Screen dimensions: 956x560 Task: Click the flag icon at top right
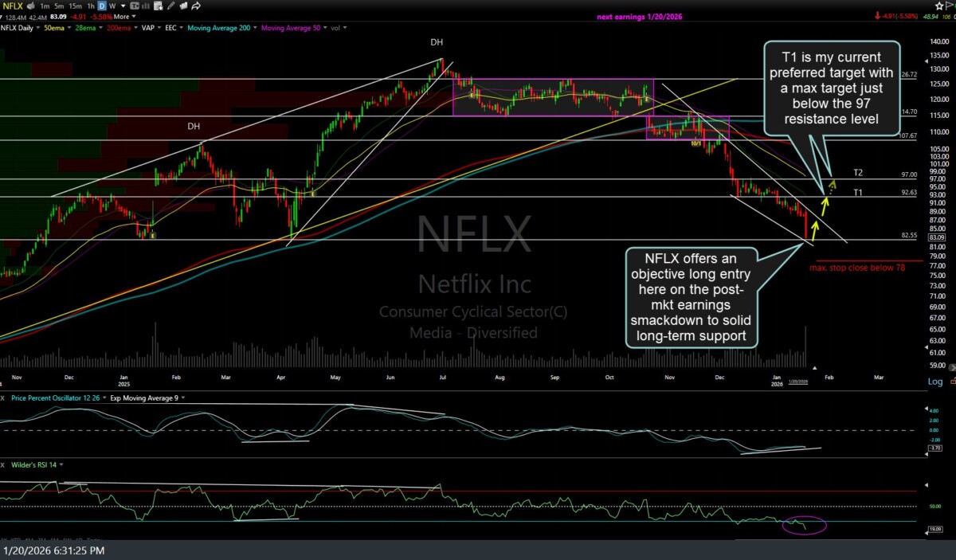[950, 6]
